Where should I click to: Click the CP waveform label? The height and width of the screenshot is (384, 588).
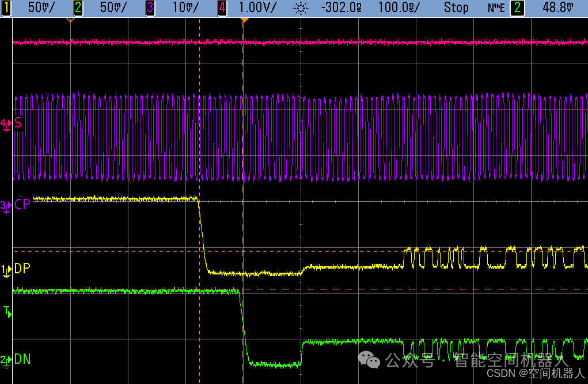point(22,204)
